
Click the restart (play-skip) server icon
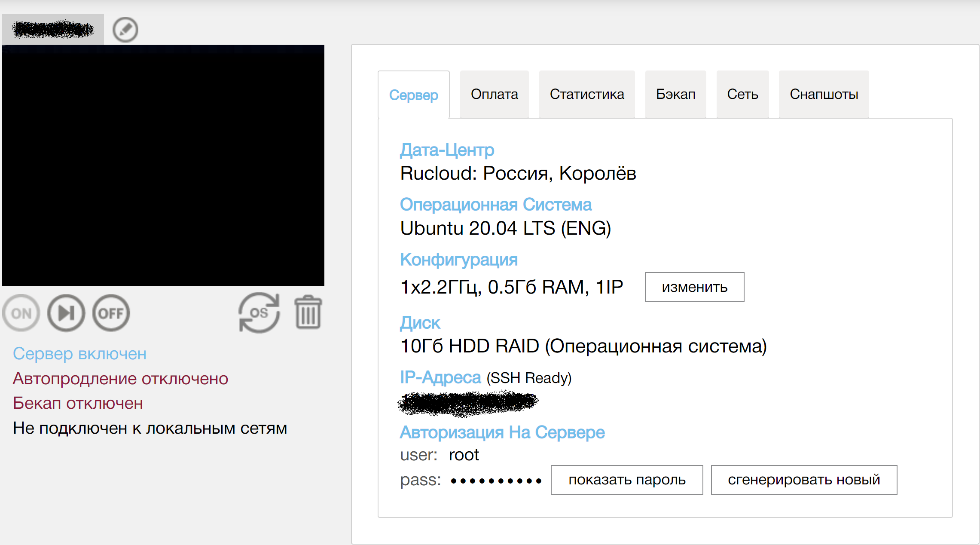coord(66,313)
